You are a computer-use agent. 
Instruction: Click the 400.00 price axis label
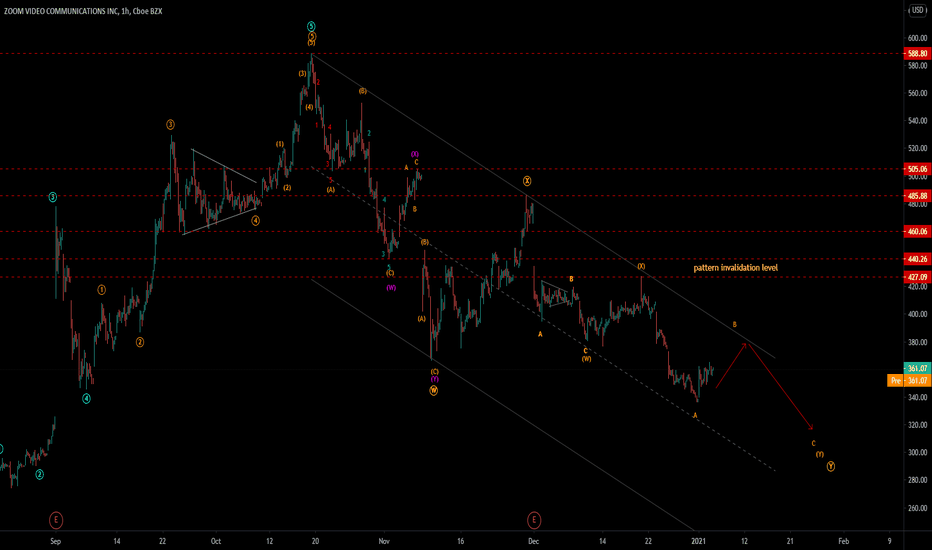[x=917, y=315]
